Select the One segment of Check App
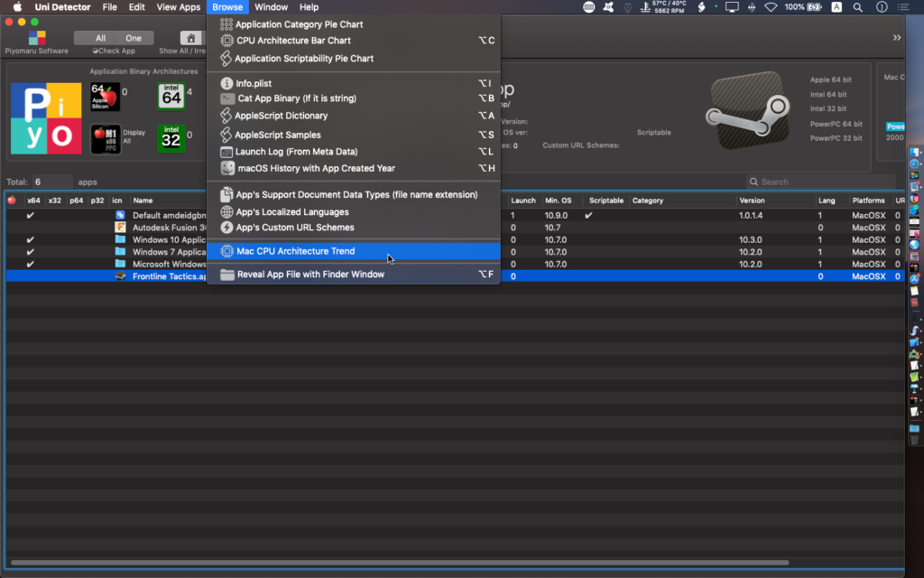The height and width of the screenshot is (578, 924). click(134, 38)
